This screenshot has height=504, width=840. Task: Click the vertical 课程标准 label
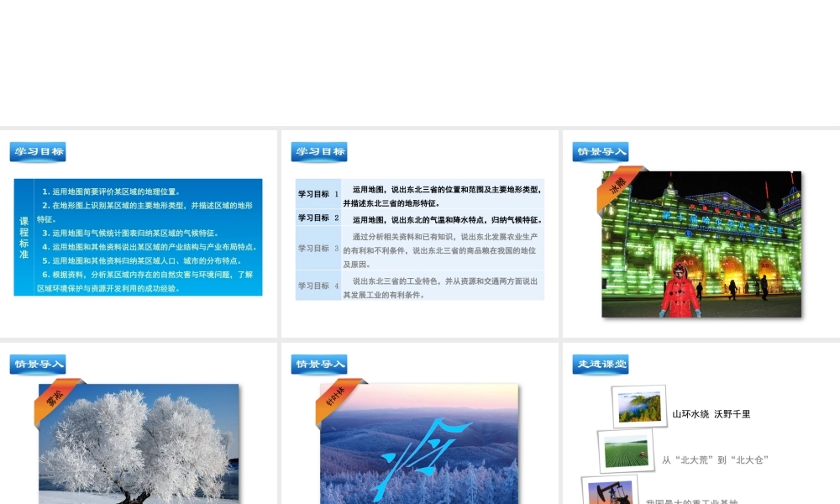tap(24, 237)
